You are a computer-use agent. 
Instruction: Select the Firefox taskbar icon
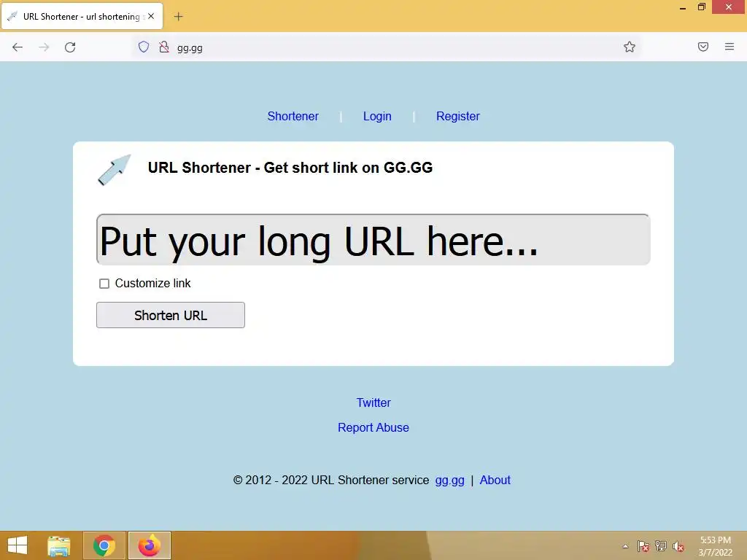pyautogui.click(x=149, y=545)
